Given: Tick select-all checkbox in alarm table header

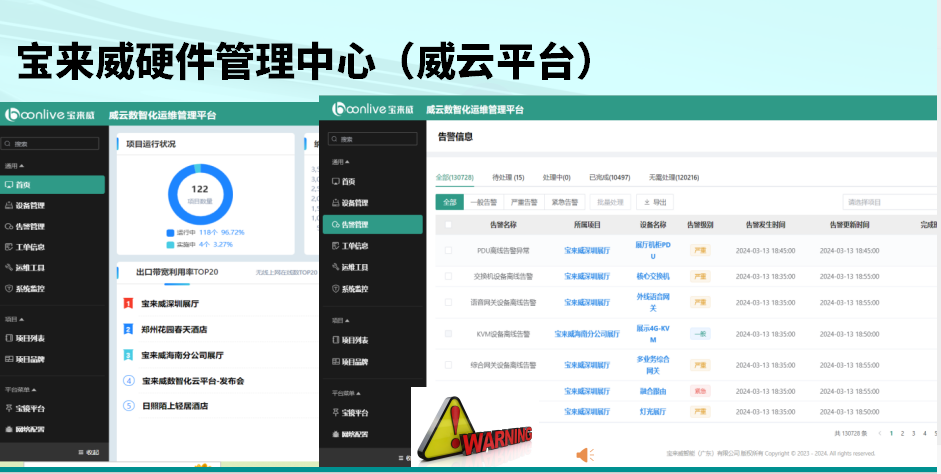Looking at the screenshot, I should pyautogui.click(x=448, y=225).
